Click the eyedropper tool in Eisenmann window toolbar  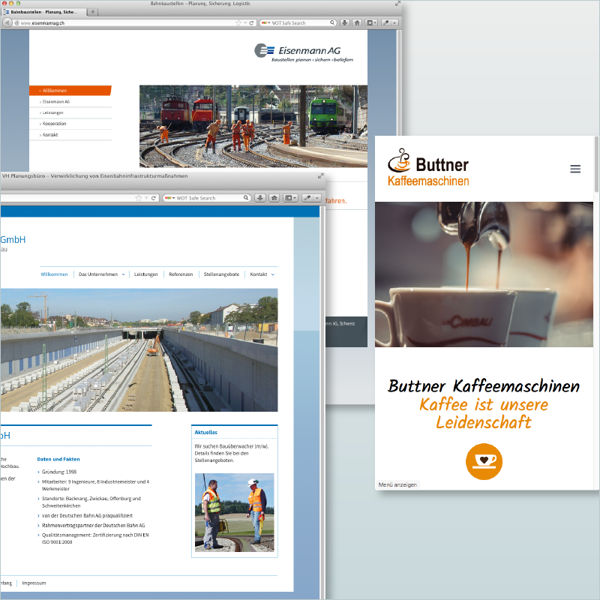[386, 23]
